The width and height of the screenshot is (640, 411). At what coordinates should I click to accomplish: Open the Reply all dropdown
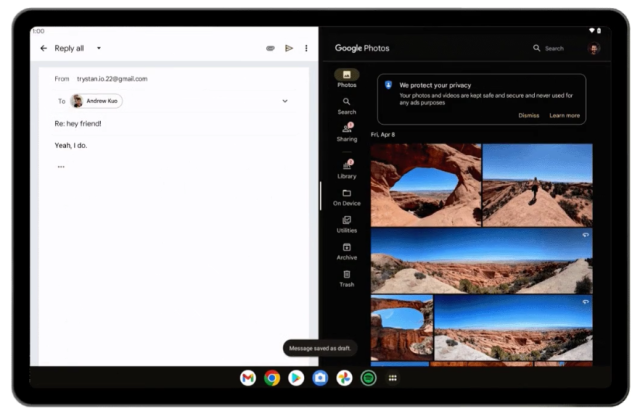[x=99, y=48]
